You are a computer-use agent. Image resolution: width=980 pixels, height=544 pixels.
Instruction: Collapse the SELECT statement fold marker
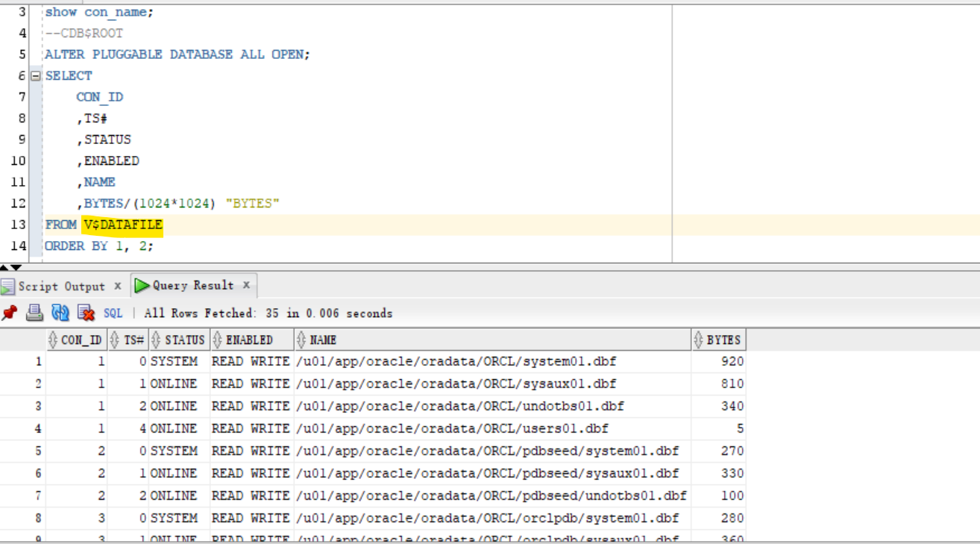[x=34, y=75]
